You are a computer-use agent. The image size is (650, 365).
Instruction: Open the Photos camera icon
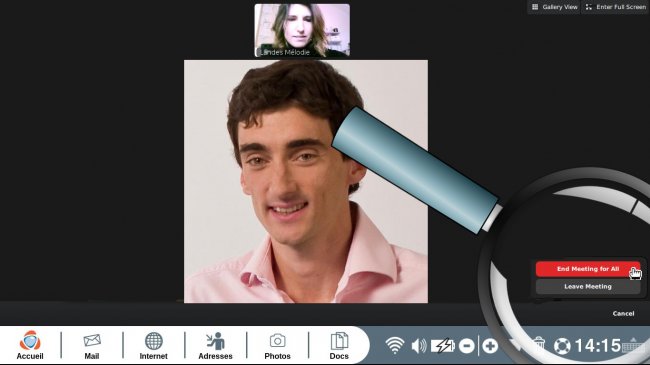coord(277,346)
